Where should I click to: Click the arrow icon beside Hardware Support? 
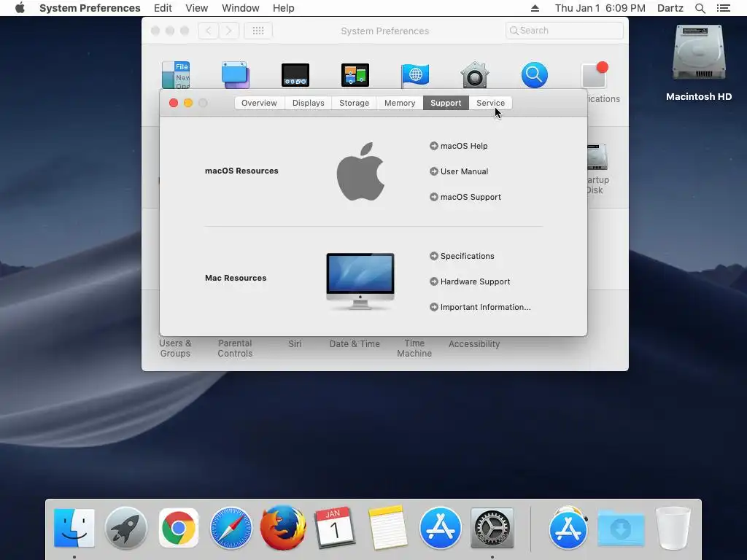pos(434,281)
